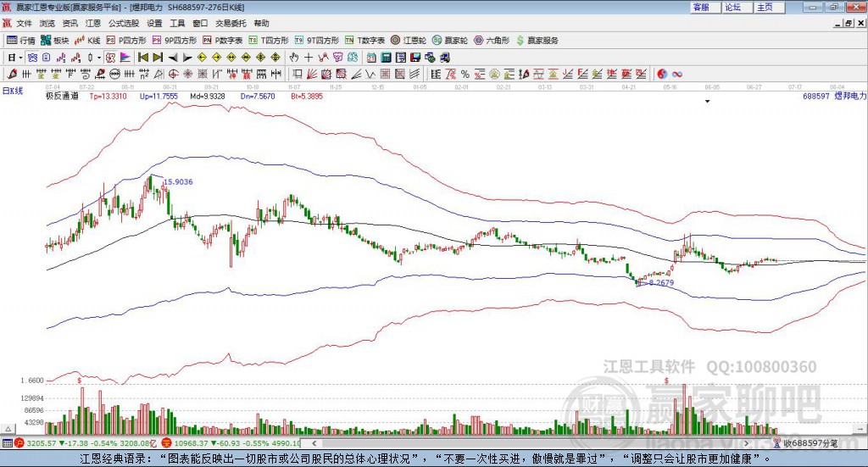
Task: Open the 江恩轮 Gann wheel
Action: point(409,41)
